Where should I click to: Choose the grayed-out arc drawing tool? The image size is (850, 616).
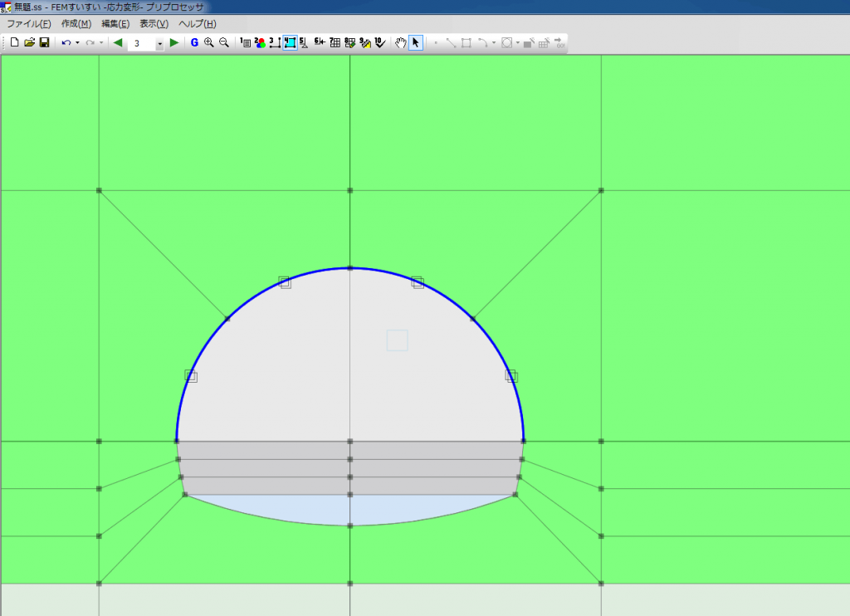point(482,42)
